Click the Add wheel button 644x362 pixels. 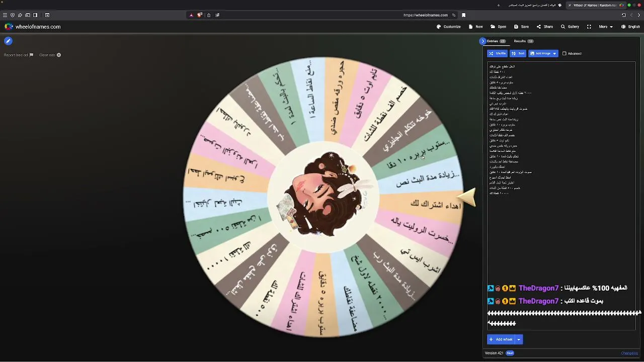tap(501, 339)
